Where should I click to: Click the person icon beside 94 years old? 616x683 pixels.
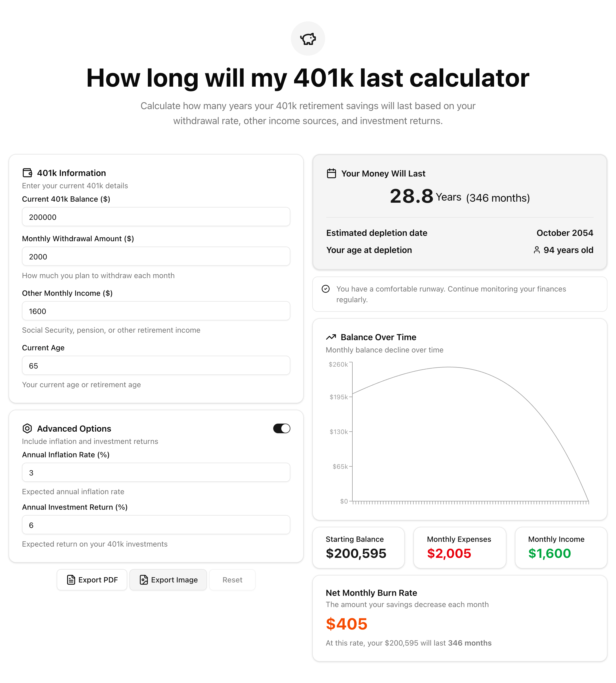coord(537,250)
